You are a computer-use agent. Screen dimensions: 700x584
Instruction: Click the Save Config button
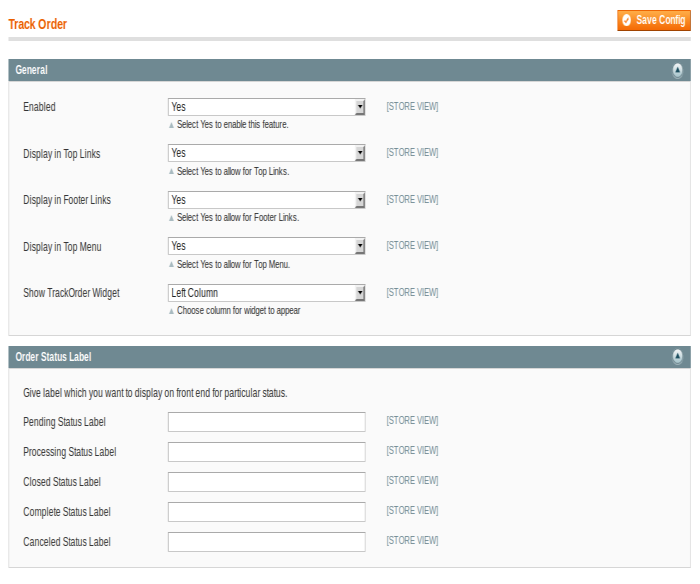[654, 21]
